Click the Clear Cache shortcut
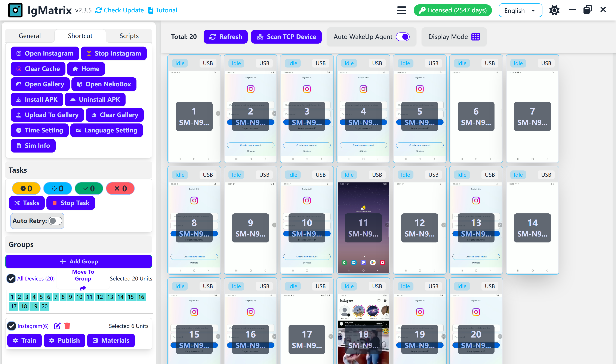Image resolution: width=616 pixels, height=364 pixels. click(x=38, y=69)
